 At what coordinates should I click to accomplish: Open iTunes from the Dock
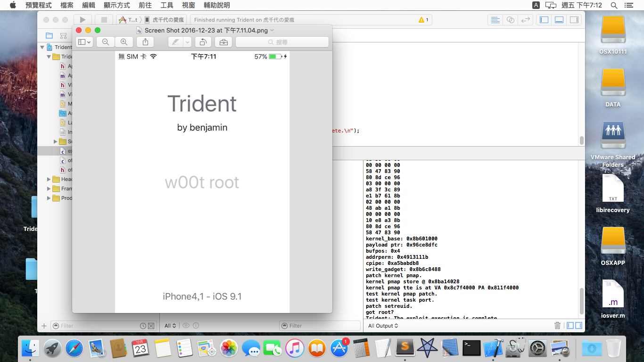pos(295,348)
